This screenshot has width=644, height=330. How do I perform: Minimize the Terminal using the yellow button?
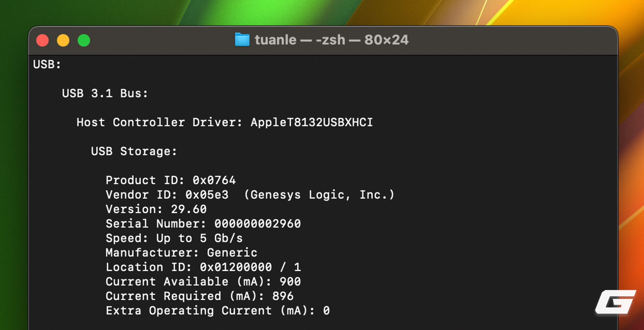coord(63,41)
